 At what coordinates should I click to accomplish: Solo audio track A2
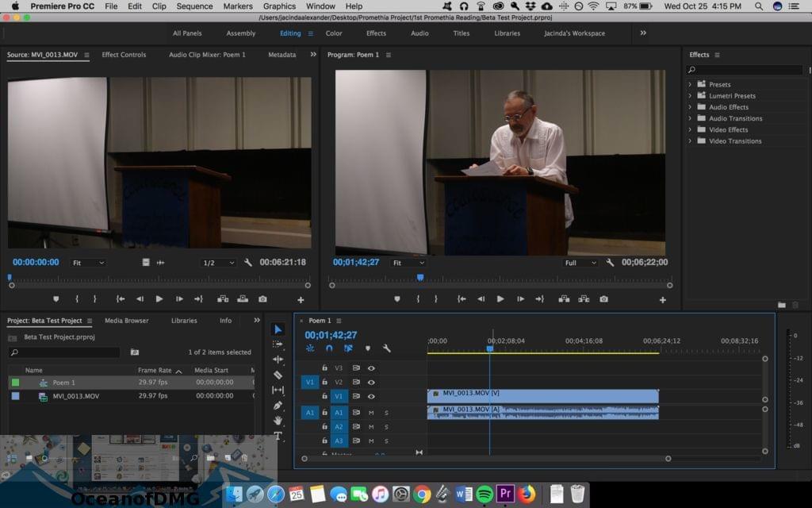click(387, 427)
